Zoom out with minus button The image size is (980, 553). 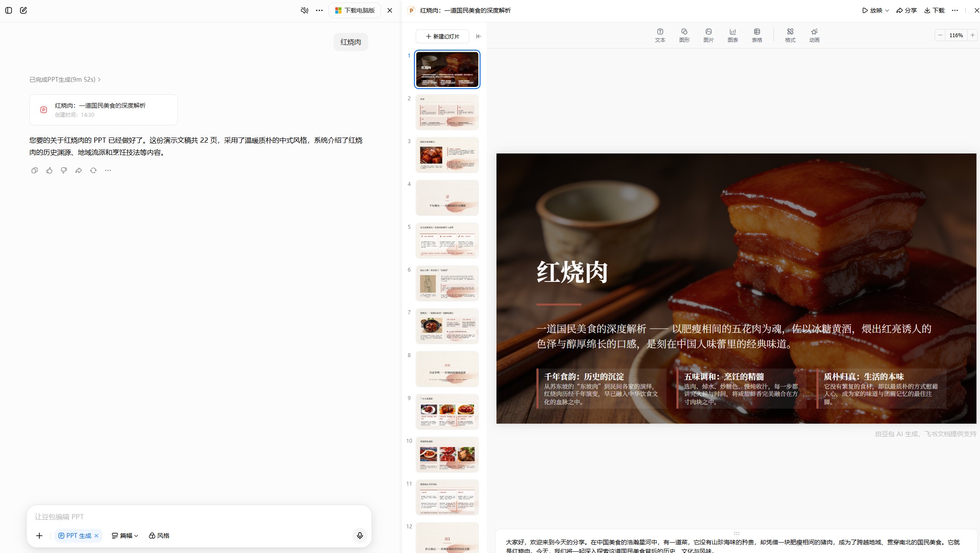[940, 35]
